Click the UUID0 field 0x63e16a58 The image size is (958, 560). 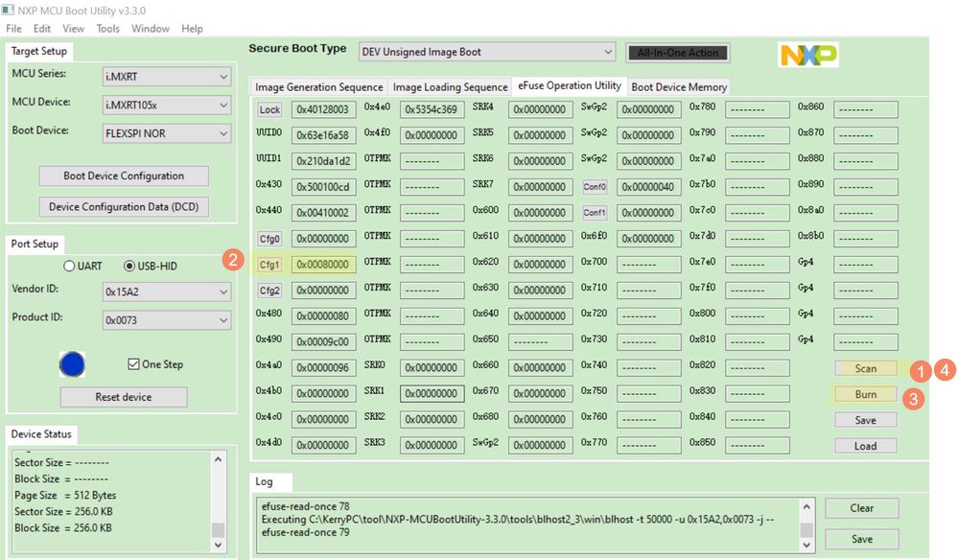pyautogui.click(x=323, y=135)
